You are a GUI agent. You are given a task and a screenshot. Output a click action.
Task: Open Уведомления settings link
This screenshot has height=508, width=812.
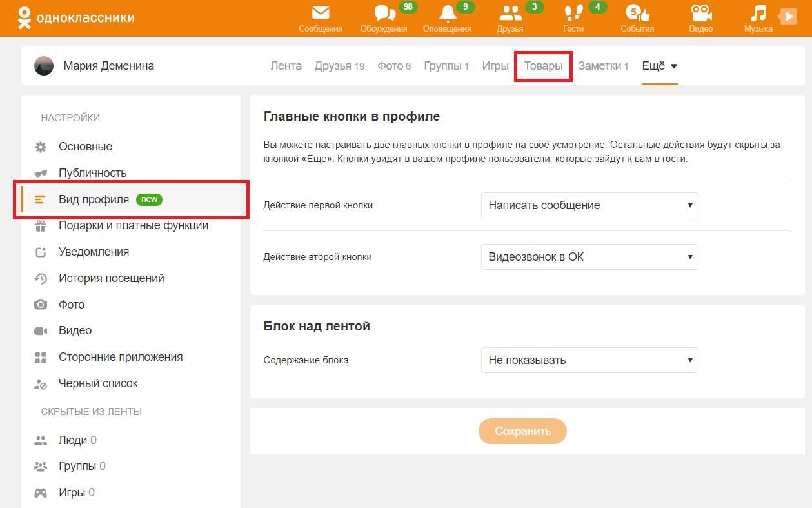(x=94, y=252)
